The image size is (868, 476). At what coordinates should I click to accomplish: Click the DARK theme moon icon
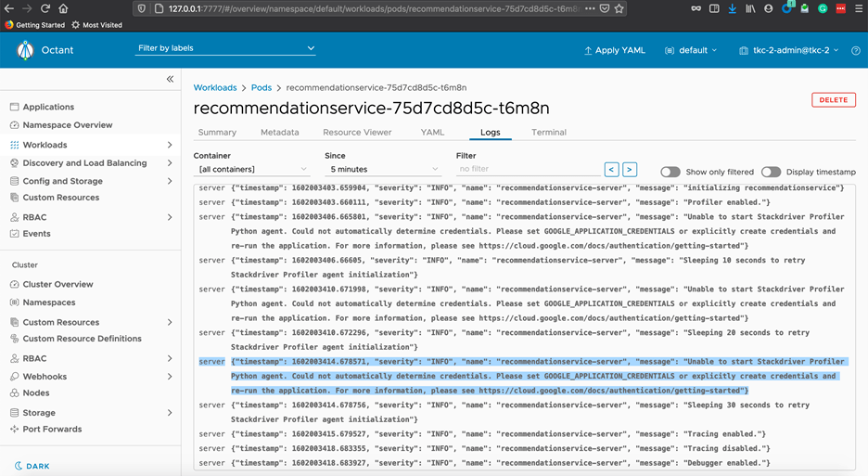(x=19, y=466)
